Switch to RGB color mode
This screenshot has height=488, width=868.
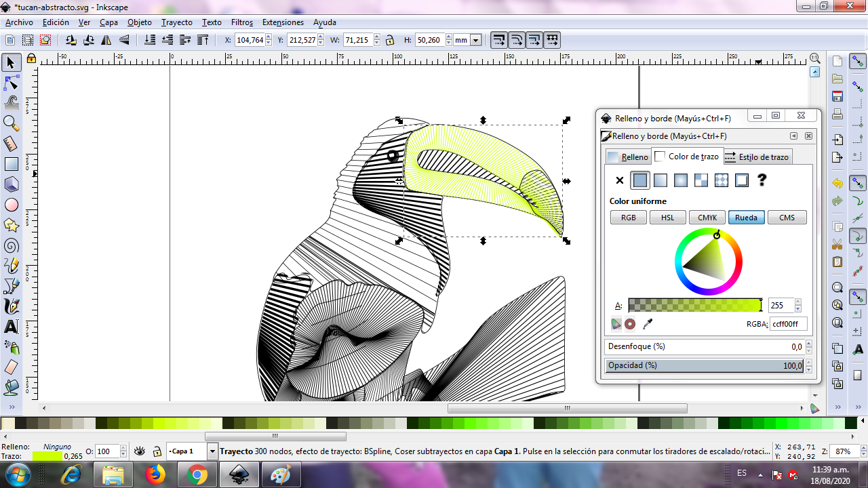[x=629, y=218]
